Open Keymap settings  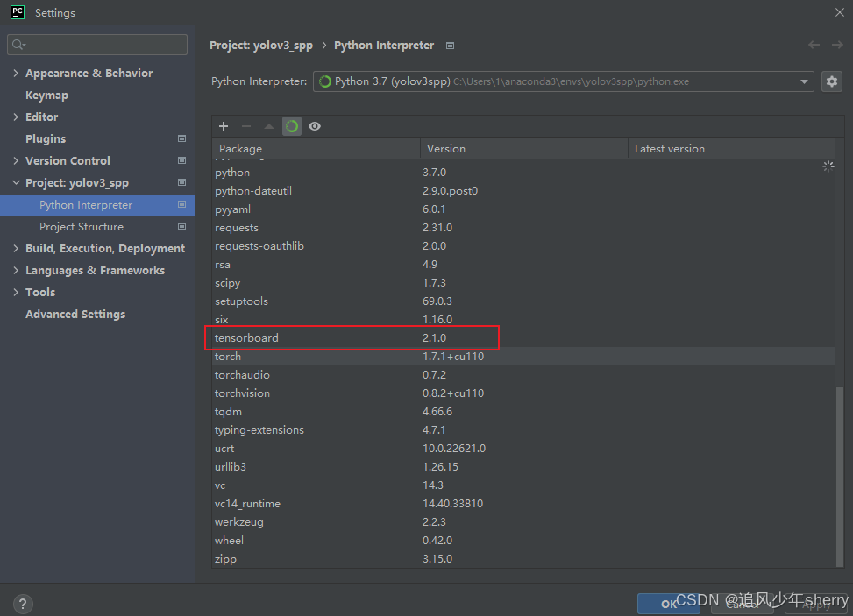point(46,96)
